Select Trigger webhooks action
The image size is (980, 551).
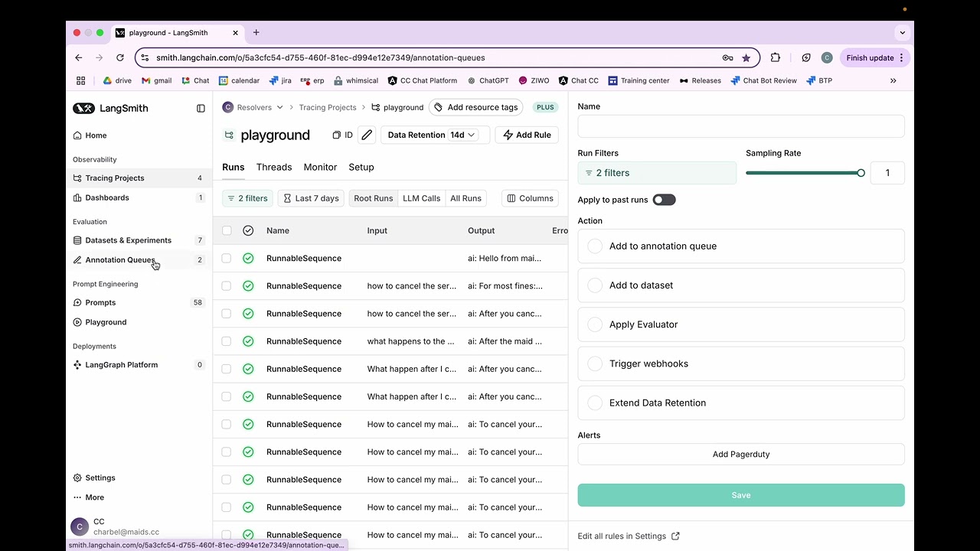pos(741,364)
